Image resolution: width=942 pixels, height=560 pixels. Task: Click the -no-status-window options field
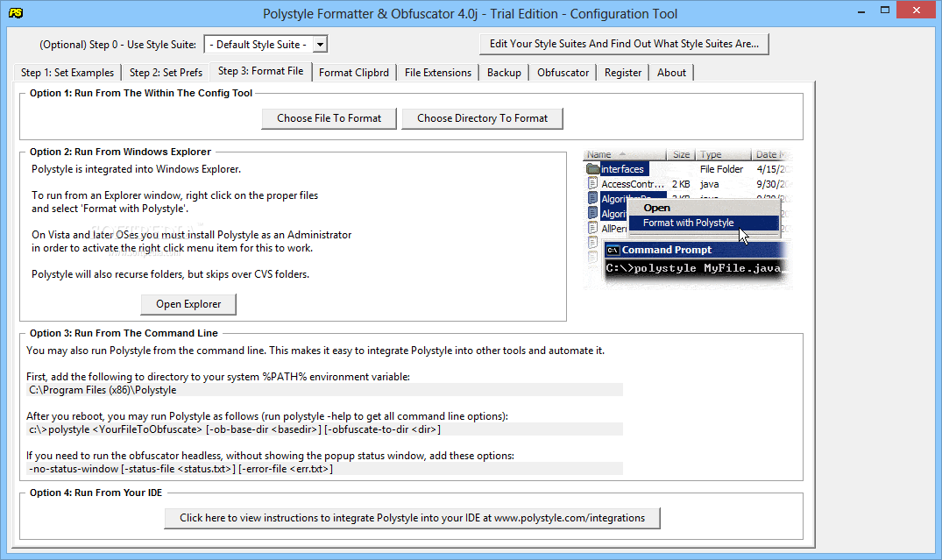pos(325,469)
